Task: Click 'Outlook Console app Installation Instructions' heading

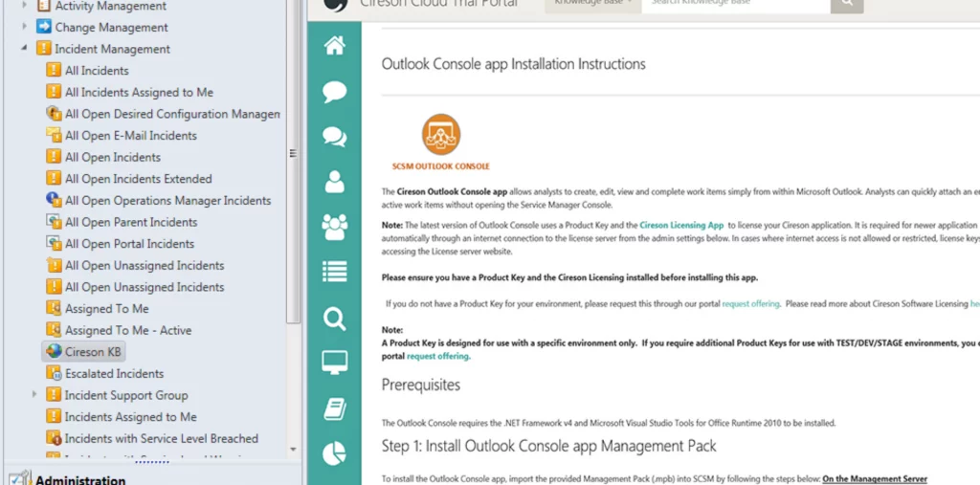Action: point(513,64)
